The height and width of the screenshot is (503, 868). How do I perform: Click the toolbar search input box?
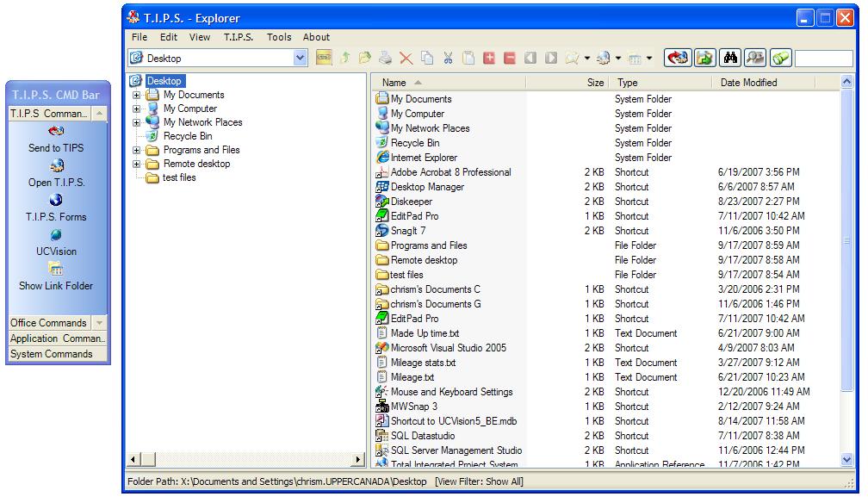tap(823, 59)
